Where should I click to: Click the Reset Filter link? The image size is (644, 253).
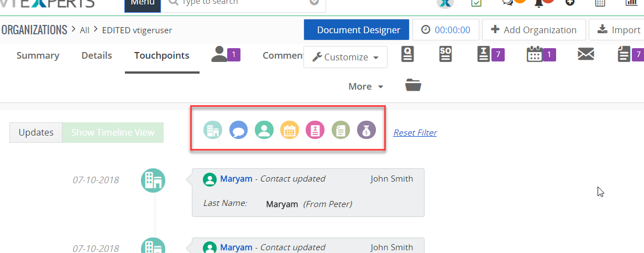point(415,133)
